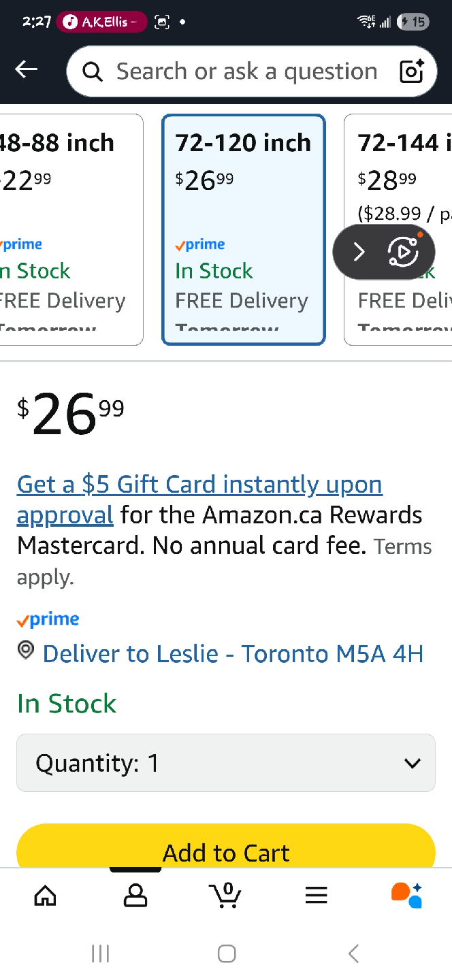The image size is (452, 980).
Task: Open the Quantity dropdown
Action: tap(225, 763)
